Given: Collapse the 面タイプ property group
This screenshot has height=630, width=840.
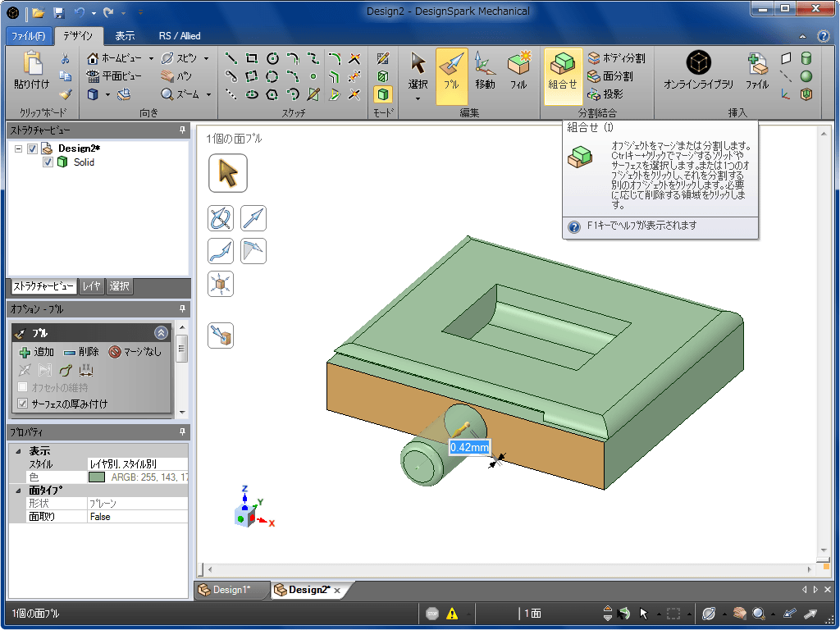Looking at the screenshot, I should tap(19, 491).
